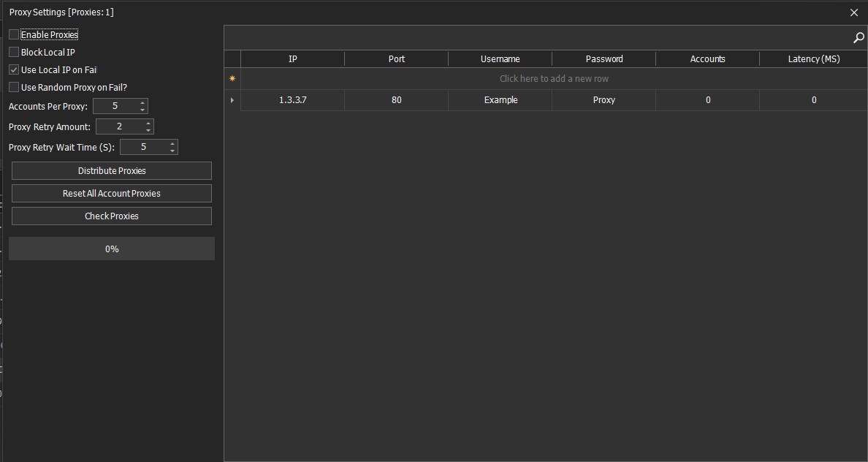This screenshot has width=868, height=462.
Task: Uncheck Use Local IP on Fail
Action: tap(14, 69)
